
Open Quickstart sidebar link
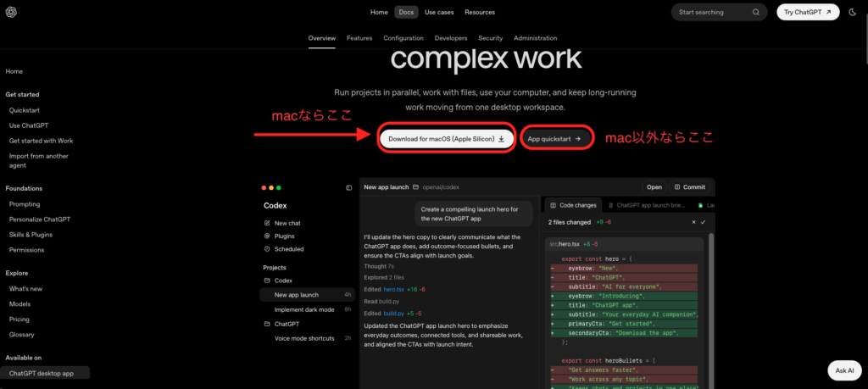(25, 110)
